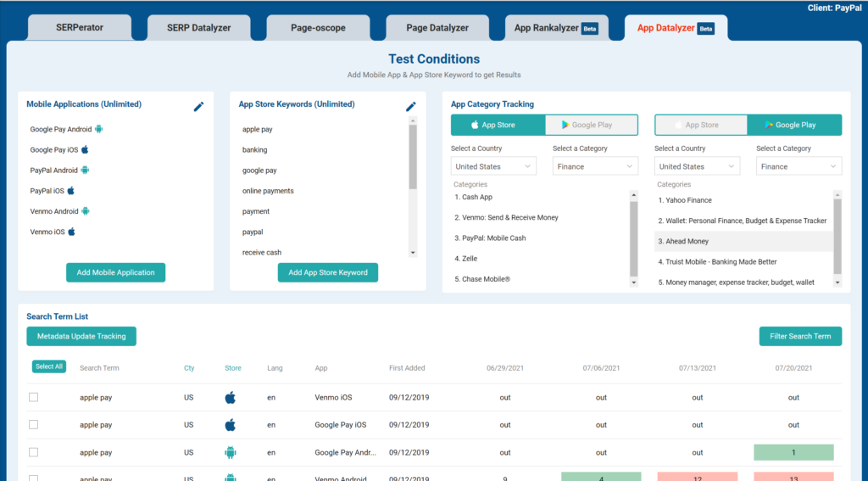
Task: Click Add App Store Keyword button
Action: pyautogui.click(x=328, y=272)
